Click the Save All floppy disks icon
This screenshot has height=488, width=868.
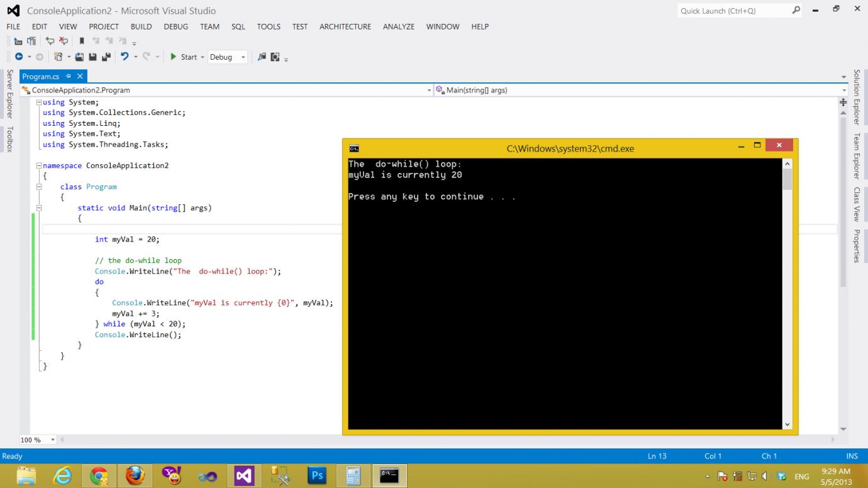coord(106,57)
